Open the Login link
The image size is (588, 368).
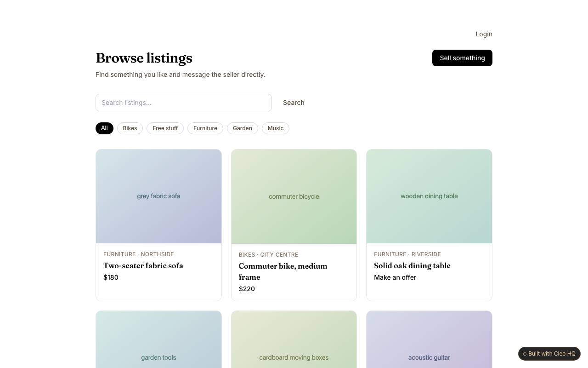point(484,34)
